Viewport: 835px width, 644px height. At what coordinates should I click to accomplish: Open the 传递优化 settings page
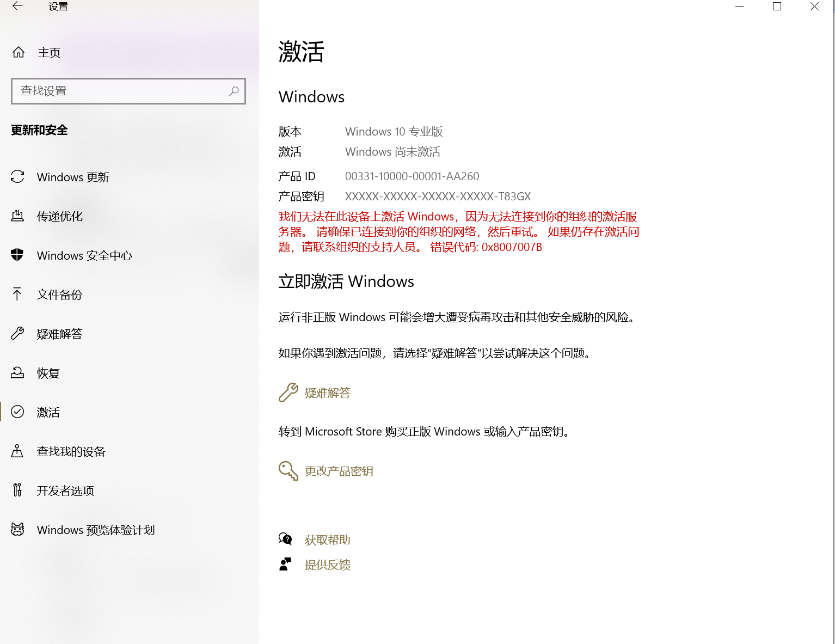60,216
